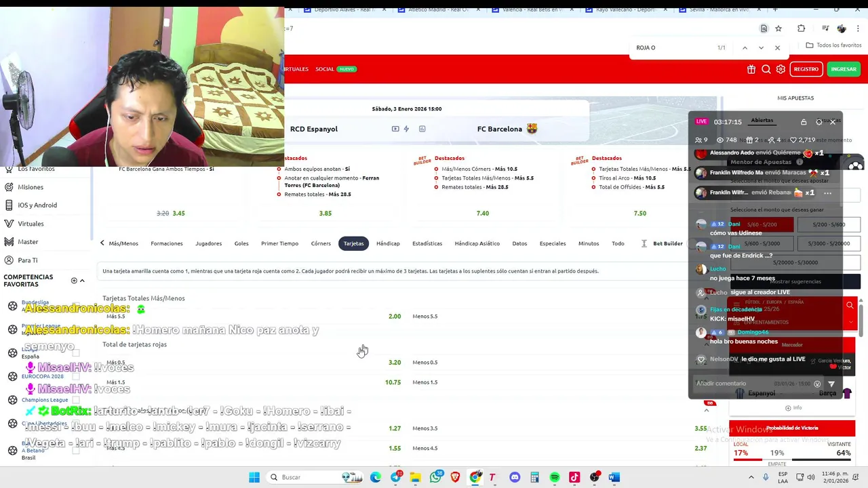
Task: Bookmark this page with the star icon
Action: tap(778, 28)
